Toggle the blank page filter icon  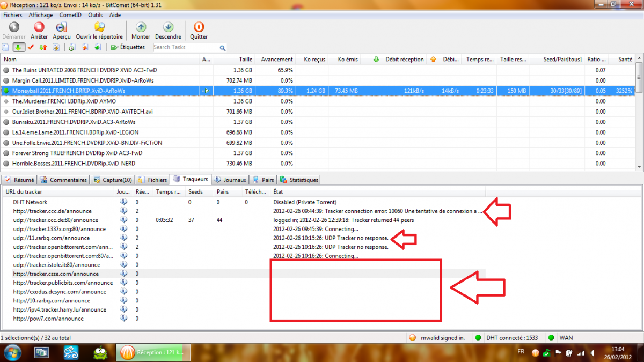[5, 47]
